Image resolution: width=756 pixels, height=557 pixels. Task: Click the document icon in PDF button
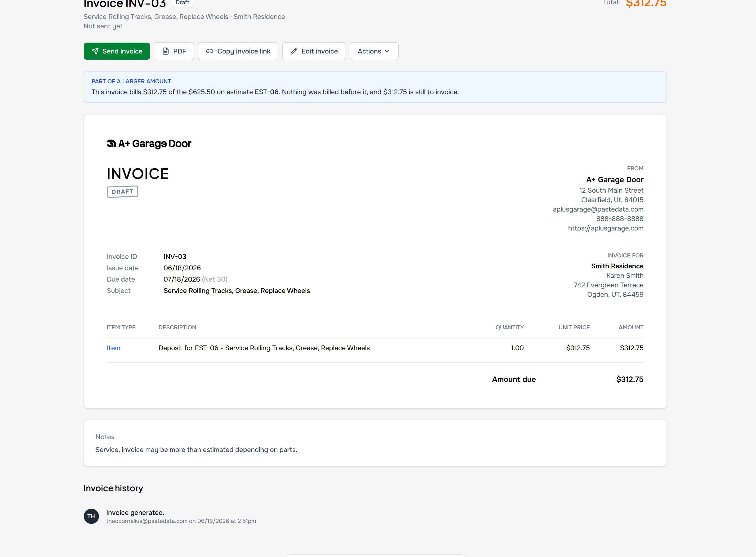coord(165,51)
